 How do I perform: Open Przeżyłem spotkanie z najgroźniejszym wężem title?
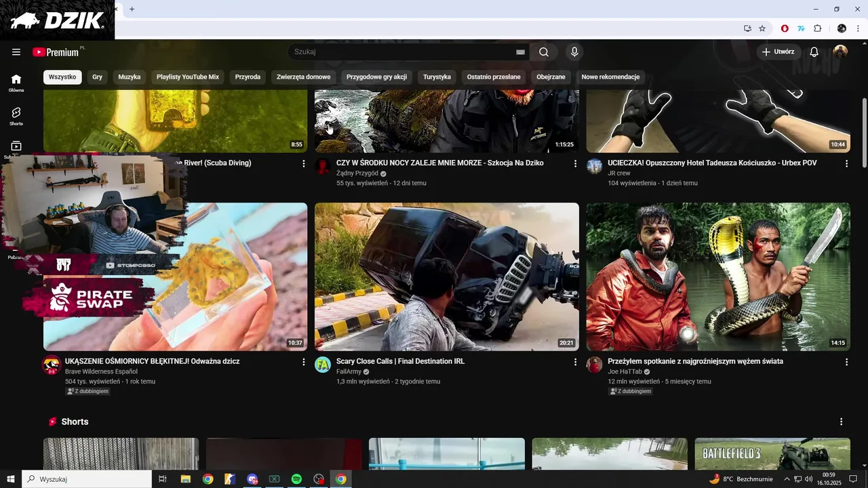[695, 361]
